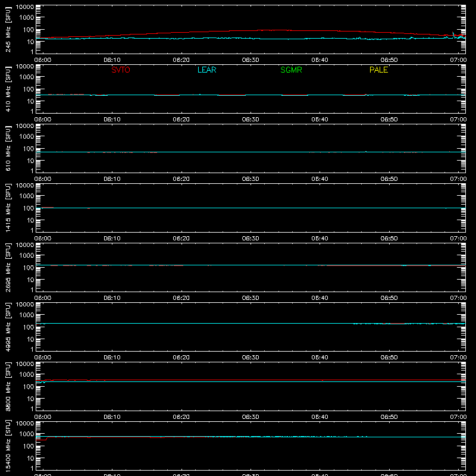Click the 06:20 tick under the 8800 MHz plot
Viewport: 476px width, 476px height.
[x=181, y=417]
